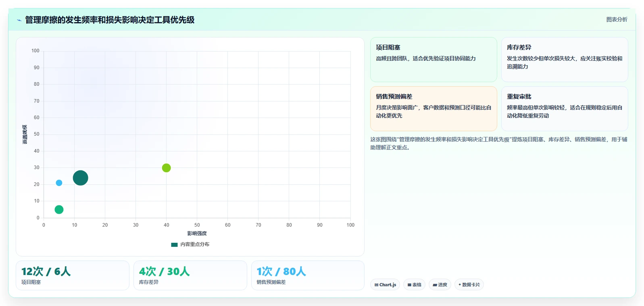This screenshot has height=306, width=644.
Task: Click the 库存差异 label under 4次 / 30人
Action: tap(149, 282)
